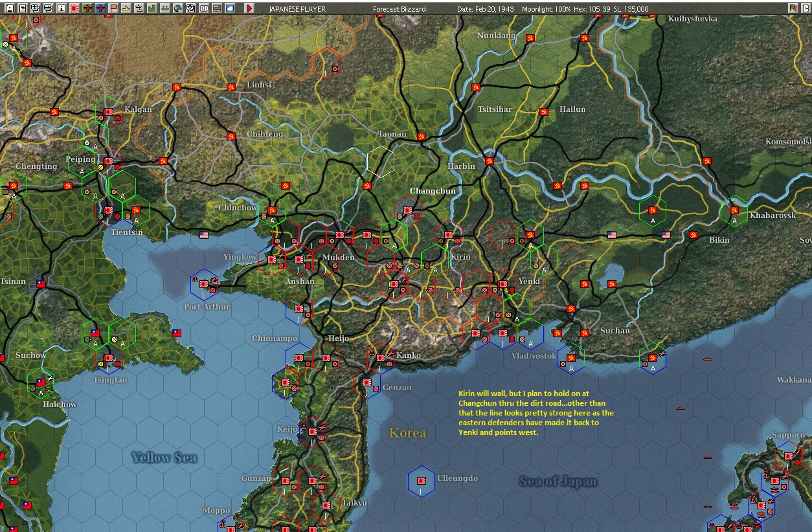Image resolution: width=812 pixels, height=532 pixels.
Task: Click the single yellow ship toolbar icon
Action: (126, 8)
